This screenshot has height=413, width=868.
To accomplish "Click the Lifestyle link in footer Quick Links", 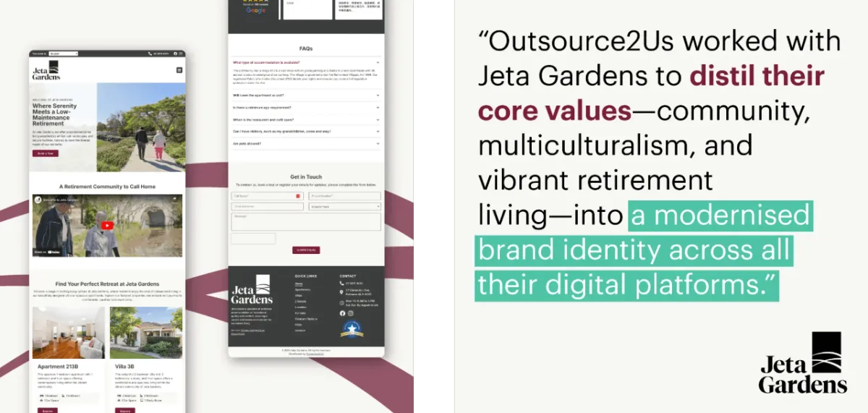I will [x=300, y=302].
